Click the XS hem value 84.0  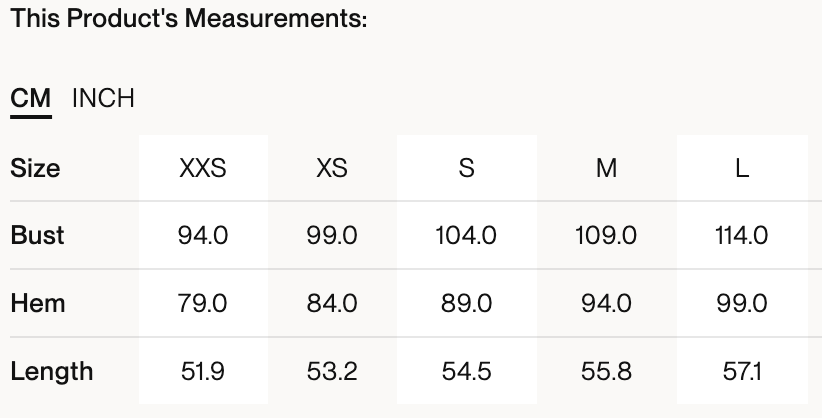[332, 303]
